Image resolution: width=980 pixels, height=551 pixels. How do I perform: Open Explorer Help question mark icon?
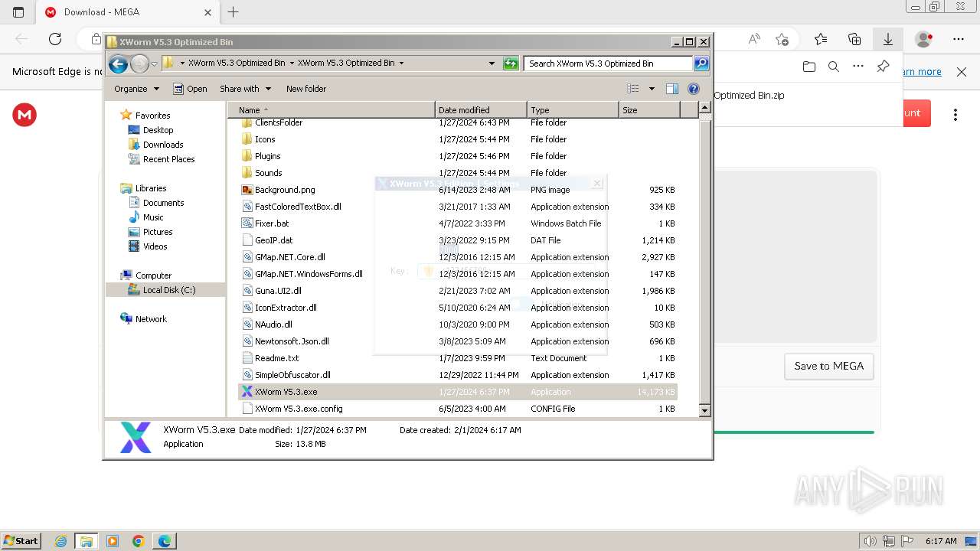tap(694, 89)
